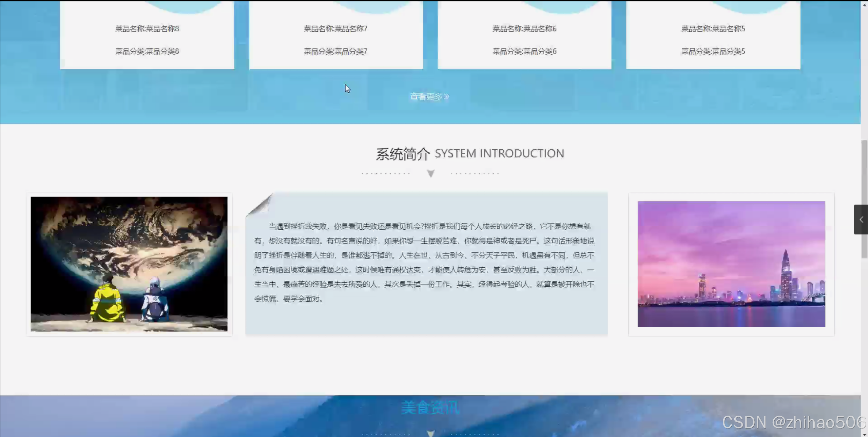The width and height of the screenshot is (868, 437).
Task: Open the Earth anime image thumbnail
Action: click(129, 264)
